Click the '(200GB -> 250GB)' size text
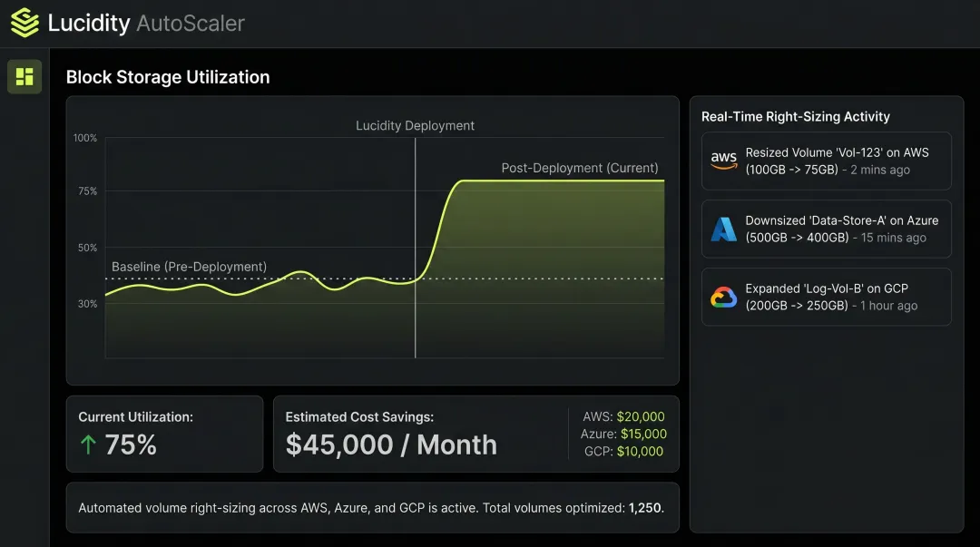Screen dimensions: 980x547 click(797, 307)
